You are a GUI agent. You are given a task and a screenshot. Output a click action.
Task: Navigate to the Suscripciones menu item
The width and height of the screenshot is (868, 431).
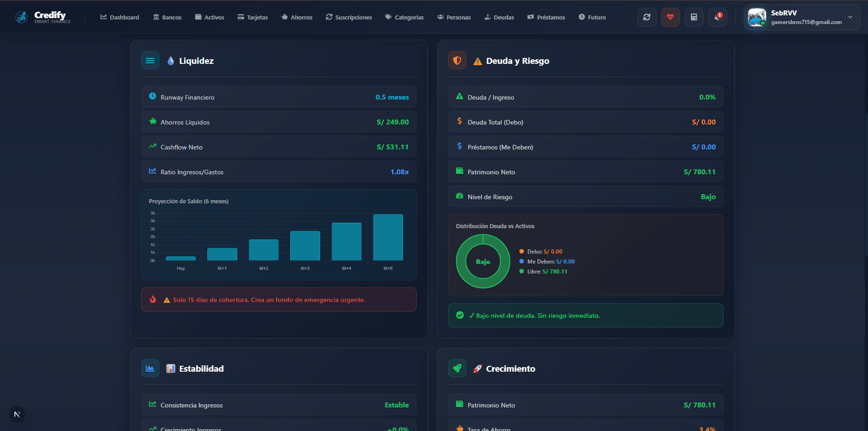point(349,17)
